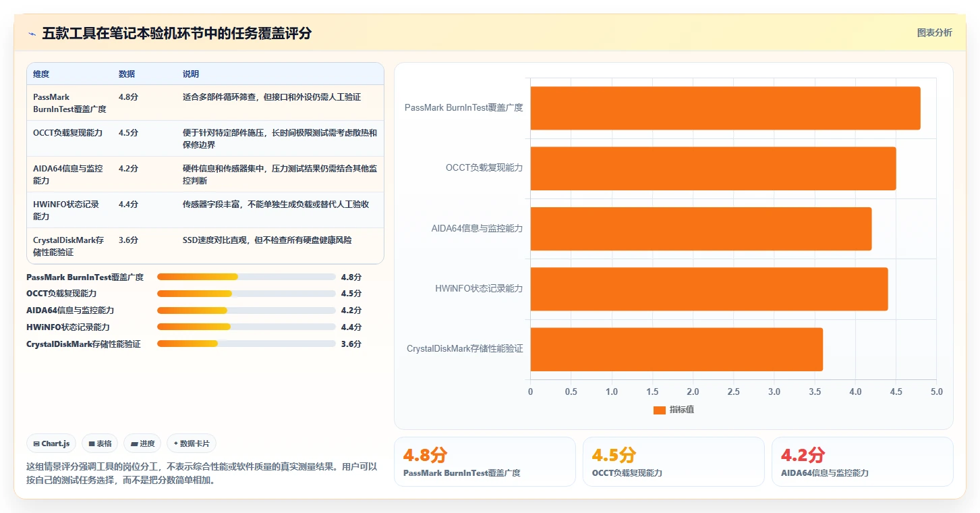Click the CrystalDiskMark存储性能验证 chart bar
This screenshot has height=513, width=980.
676,349
